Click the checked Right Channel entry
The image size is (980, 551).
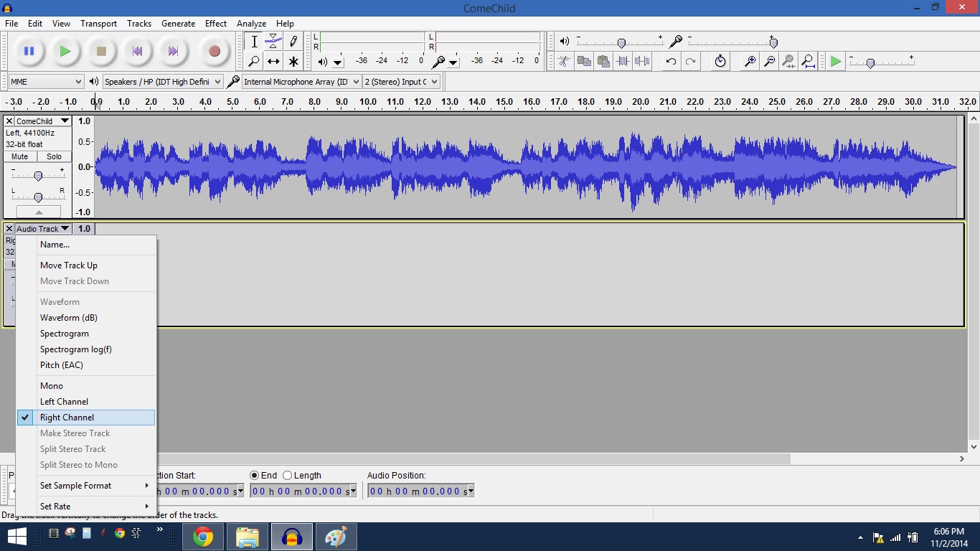pyautogui.click(x=86, y=418)
